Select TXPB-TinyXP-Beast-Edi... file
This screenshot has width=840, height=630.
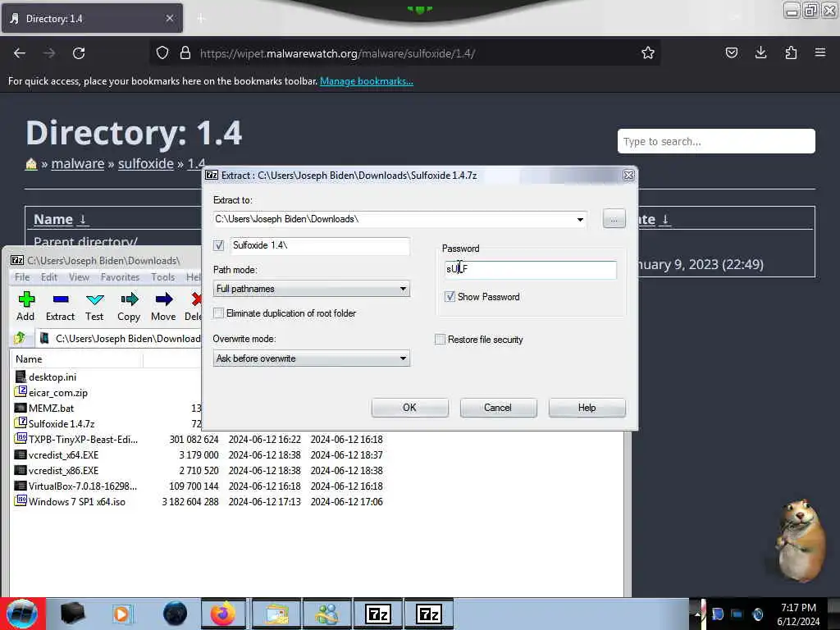pyautogui.click(x=83, y=440)
